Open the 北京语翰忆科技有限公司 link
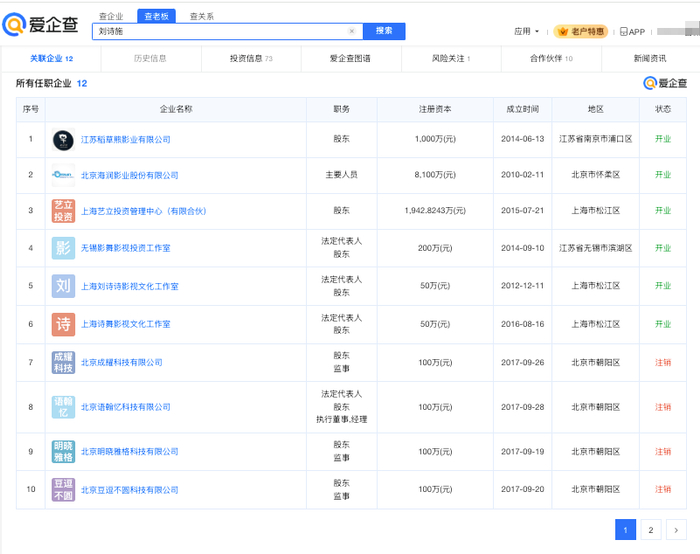Screen dimensions: 700x554 125,407
